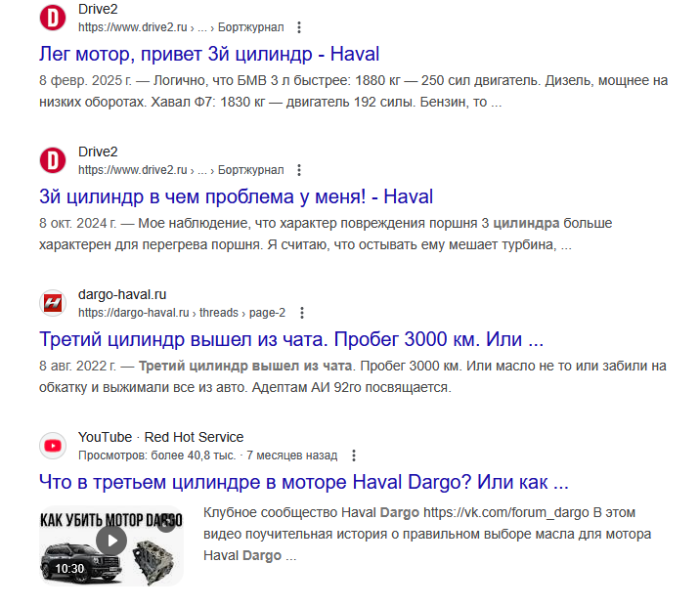Click the Drive2 favicon of first result
Image resolution: width=700 pixels, height=607 pixels.
click(53, 18)
